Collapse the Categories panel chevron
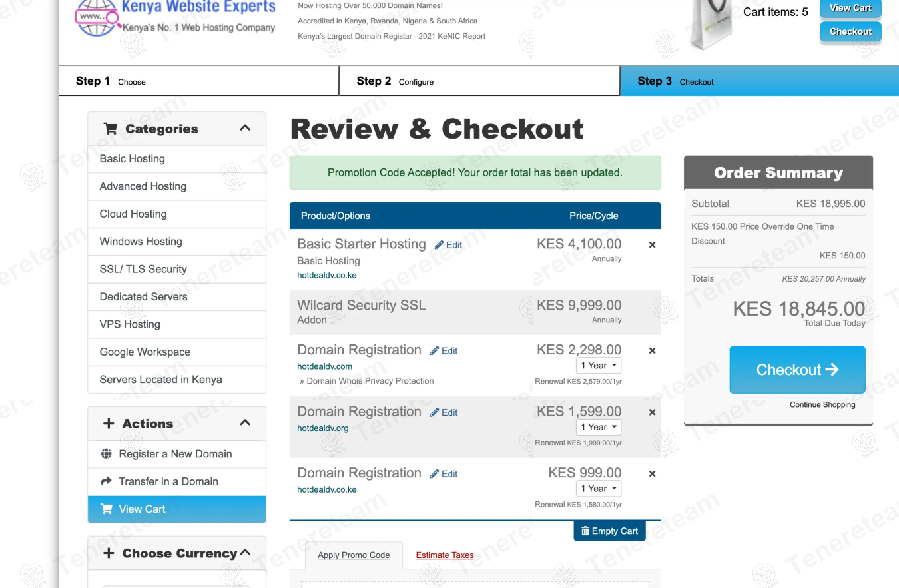899x588 pixels. [245, 128]
